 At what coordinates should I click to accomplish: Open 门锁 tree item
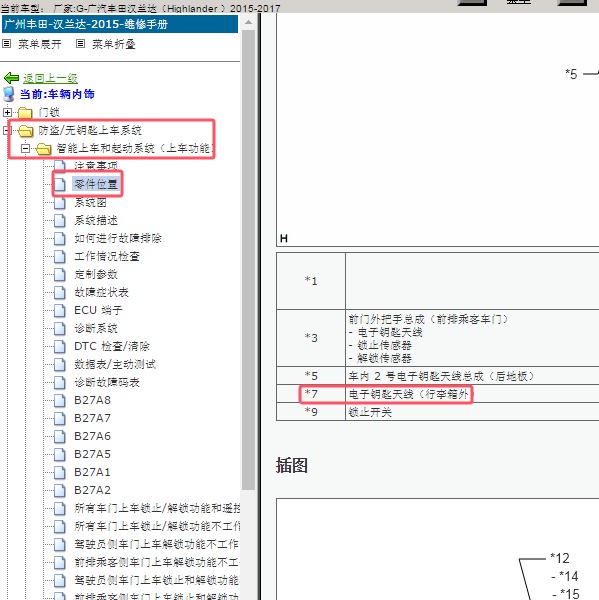[49, 112]
